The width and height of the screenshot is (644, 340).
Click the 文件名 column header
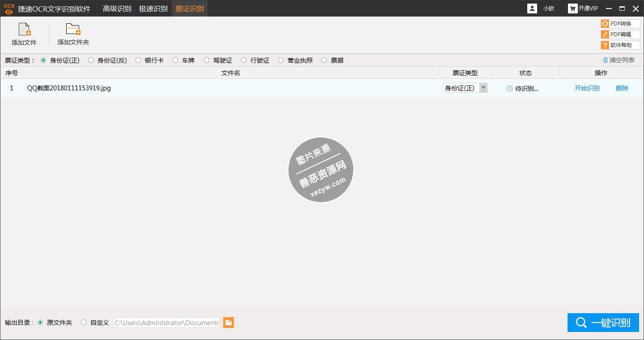[231, 73]
